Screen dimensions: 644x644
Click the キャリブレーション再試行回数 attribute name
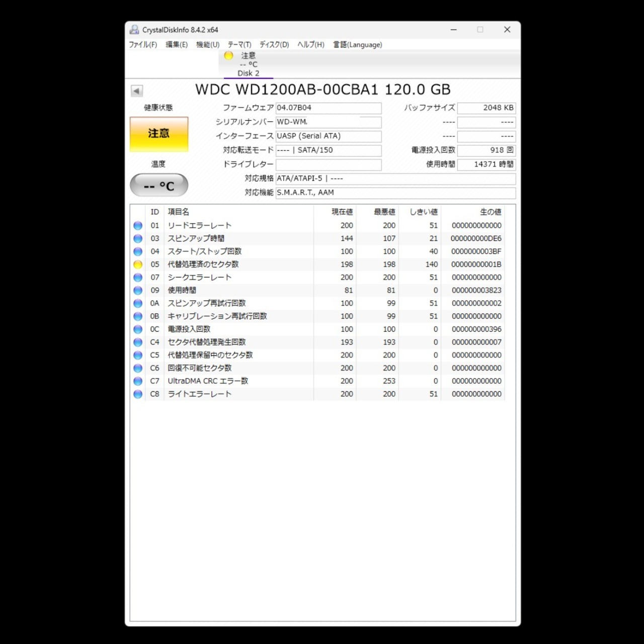[217, 316]
